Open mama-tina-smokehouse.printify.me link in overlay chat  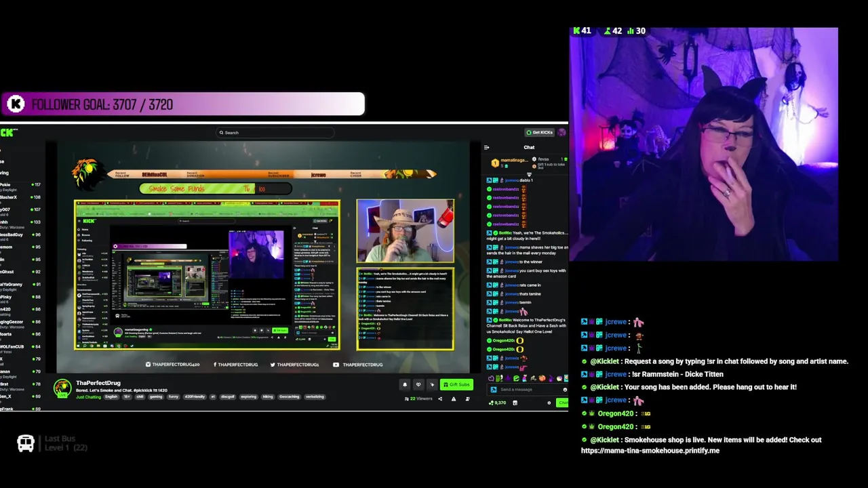(x=650, y=451)
